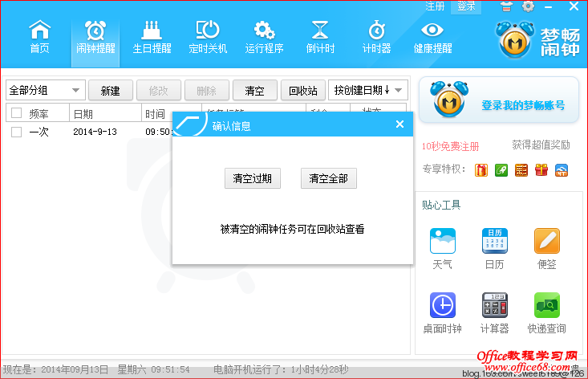Open the 便签 sticky note tool

point(547,248)
